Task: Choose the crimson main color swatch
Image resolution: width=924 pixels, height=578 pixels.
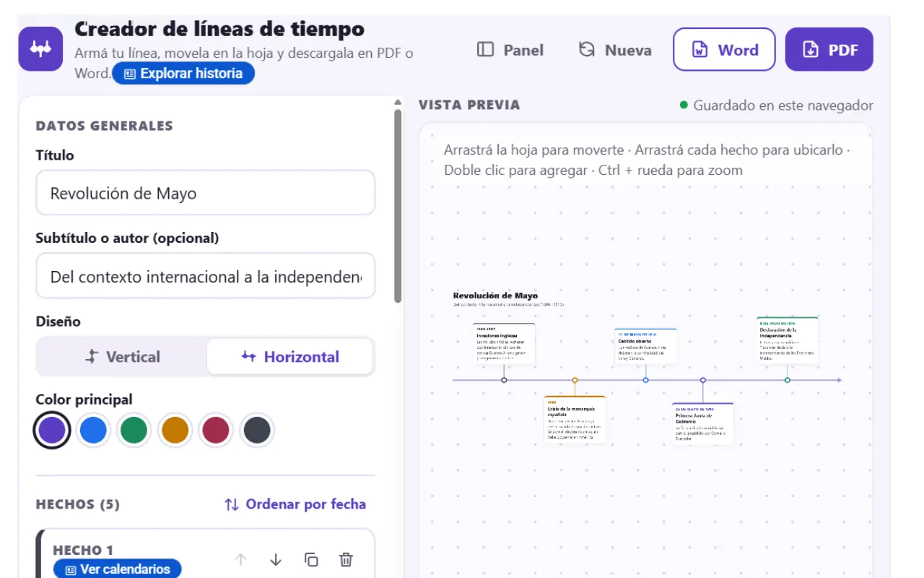Action: [x=216, y=430]
